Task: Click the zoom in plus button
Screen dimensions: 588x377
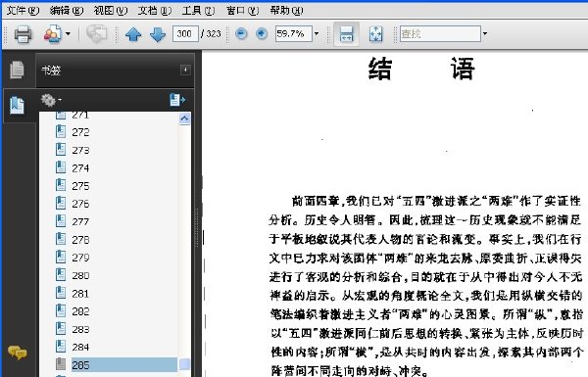Action: 262,33
